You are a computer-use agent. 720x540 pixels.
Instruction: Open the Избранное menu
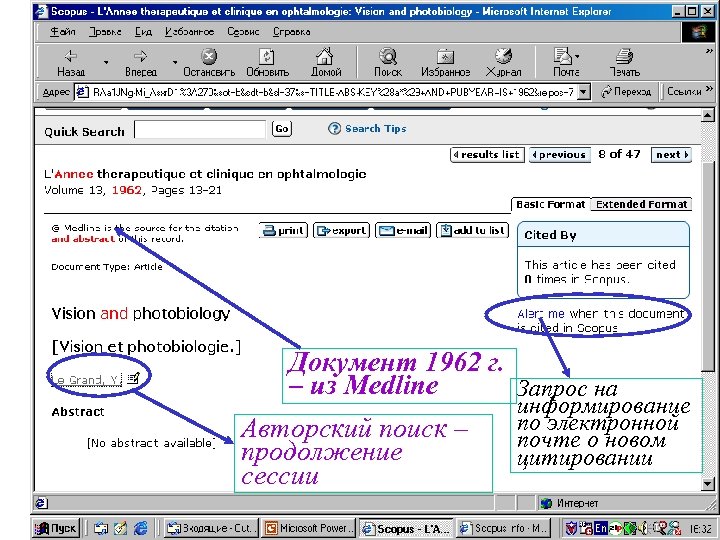(189, 32)
